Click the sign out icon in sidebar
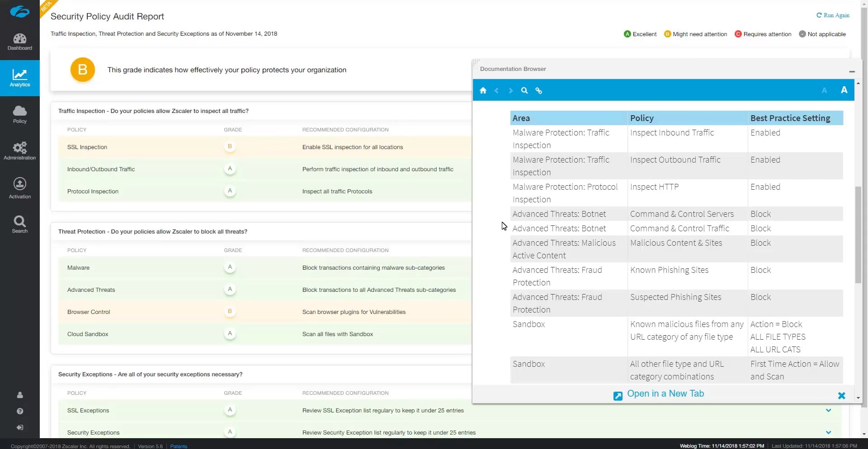Image resolution: width=868 pixels, height=449 pixels. tap(20, 427)
